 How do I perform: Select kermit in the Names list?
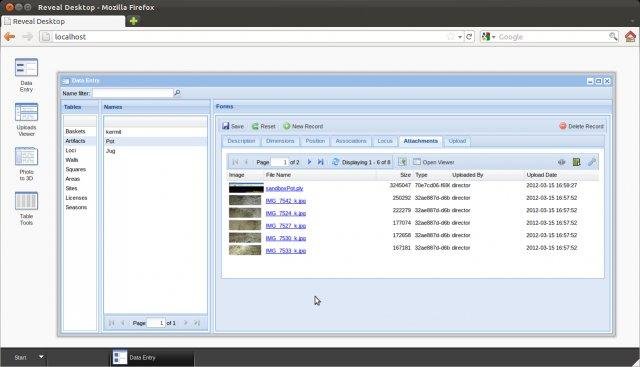(155, 132)
